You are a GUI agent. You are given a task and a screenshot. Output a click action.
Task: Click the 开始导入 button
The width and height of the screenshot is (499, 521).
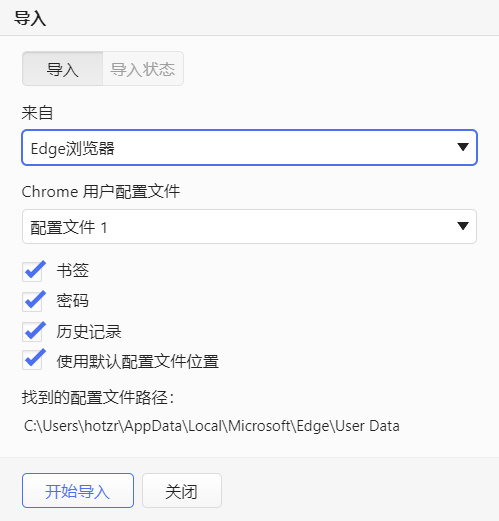tap(78, 490)
